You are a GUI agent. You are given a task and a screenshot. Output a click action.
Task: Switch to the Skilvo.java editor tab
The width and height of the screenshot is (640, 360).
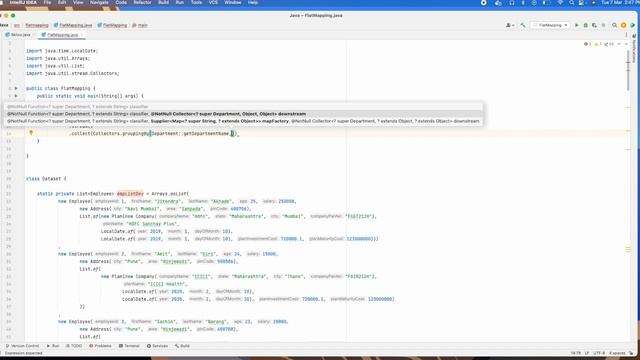[x=18, y=35]
